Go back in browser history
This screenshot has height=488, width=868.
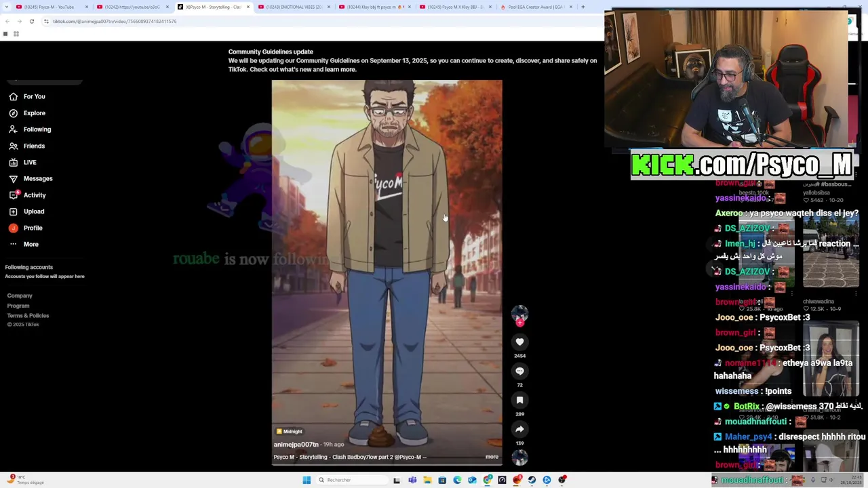[x=7, y=21]
